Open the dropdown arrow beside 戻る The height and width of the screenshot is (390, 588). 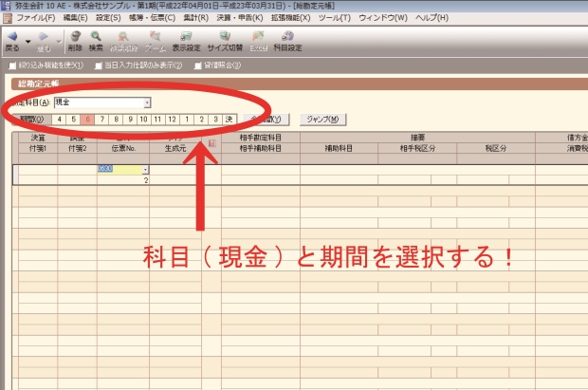28,42
